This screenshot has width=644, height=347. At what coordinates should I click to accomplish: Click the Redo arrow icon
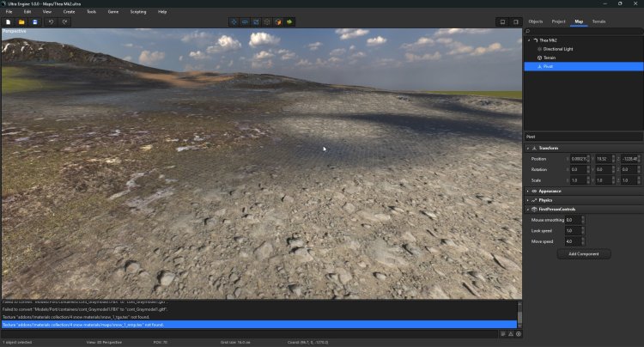click(x=64, y=21)
